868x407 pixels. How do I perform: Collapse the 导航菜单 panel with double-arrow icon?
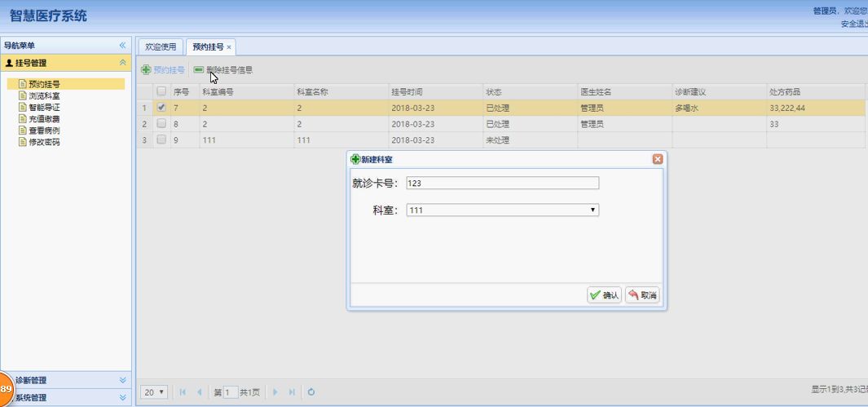tap(123, 46)
